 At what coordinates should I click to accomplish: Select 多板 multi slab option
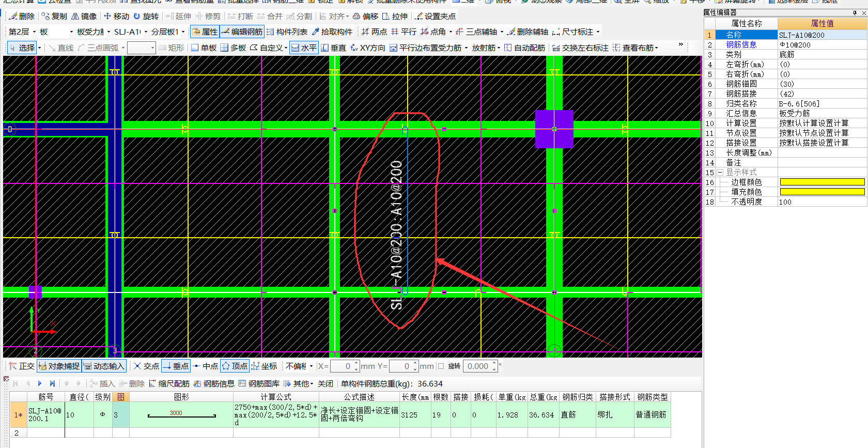[x=234, y=48]
